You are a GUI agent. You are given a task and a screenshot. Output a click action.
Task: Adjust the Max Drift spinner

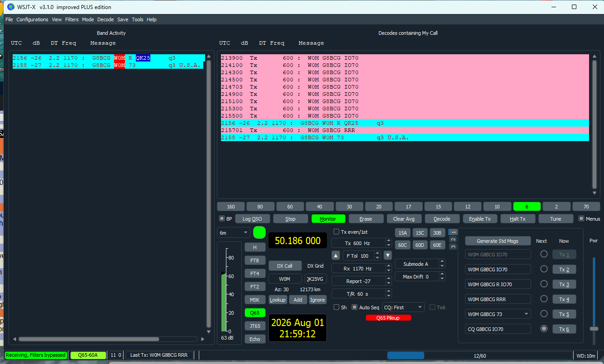pos(420,277)
